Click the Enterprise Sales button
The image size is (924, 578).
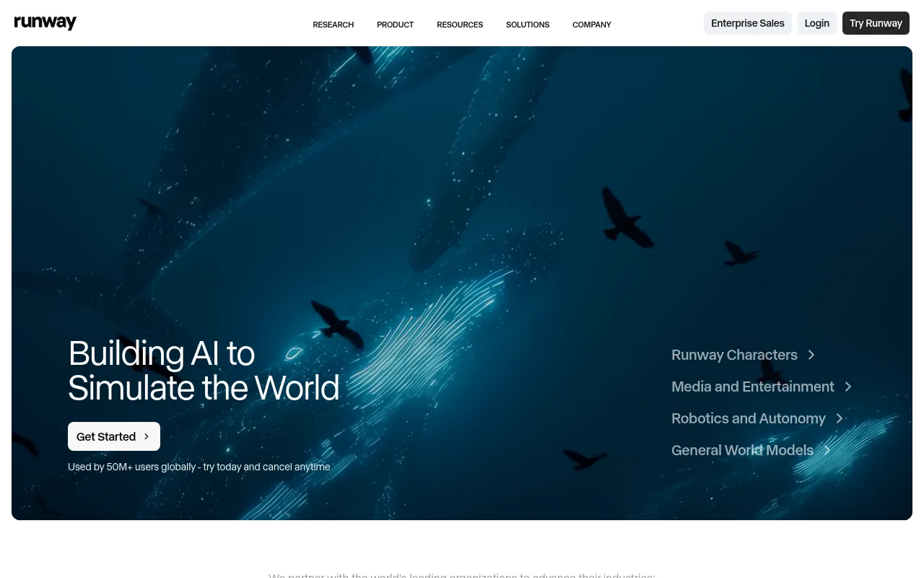coord(748,23)
